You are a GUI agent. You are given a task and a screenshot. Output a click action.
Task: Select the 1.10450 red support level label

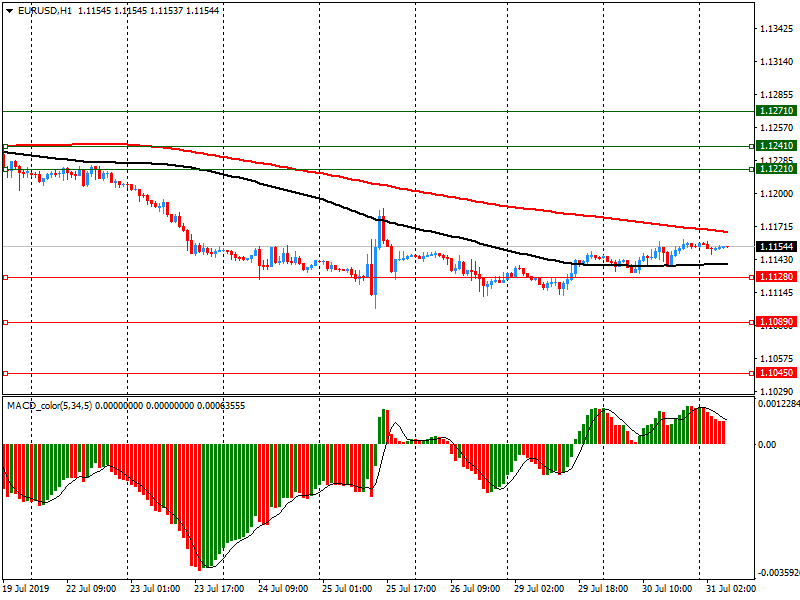pyautogui.click(x=776, y=373)
